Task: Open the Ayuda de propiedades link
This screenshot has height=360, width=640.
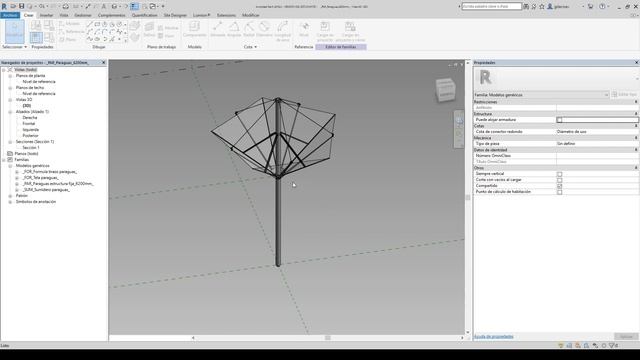Action: [x=493, y=337]
